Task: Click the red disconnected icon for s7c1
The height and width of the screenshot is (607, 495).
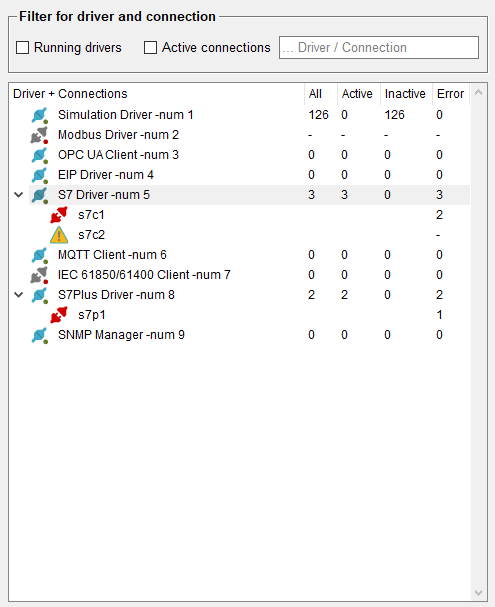Action: [59, 215]
